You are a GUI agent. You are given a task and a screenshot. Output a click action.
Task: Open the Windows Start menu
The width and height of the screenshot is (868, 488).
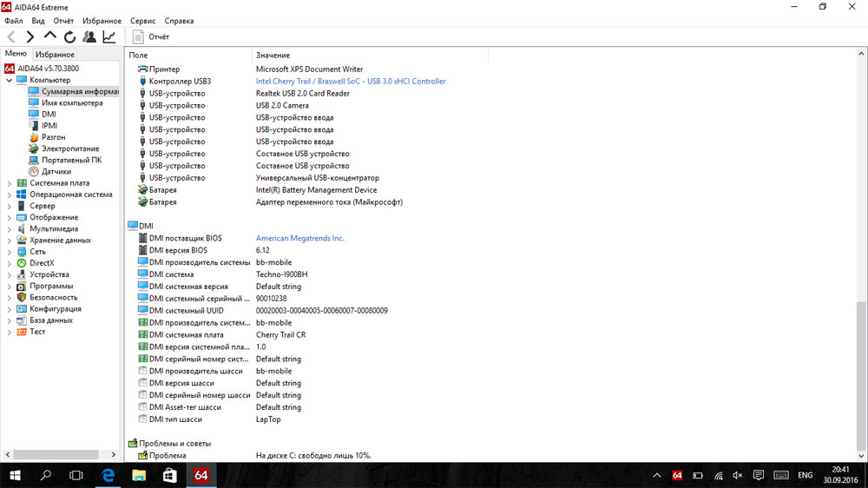15,476
